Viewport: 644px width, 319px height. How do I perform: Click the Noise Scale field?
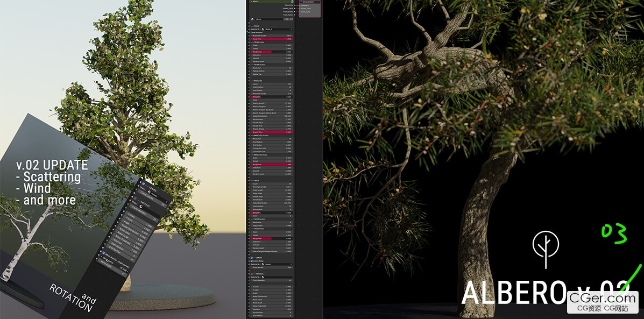(272, 302)
